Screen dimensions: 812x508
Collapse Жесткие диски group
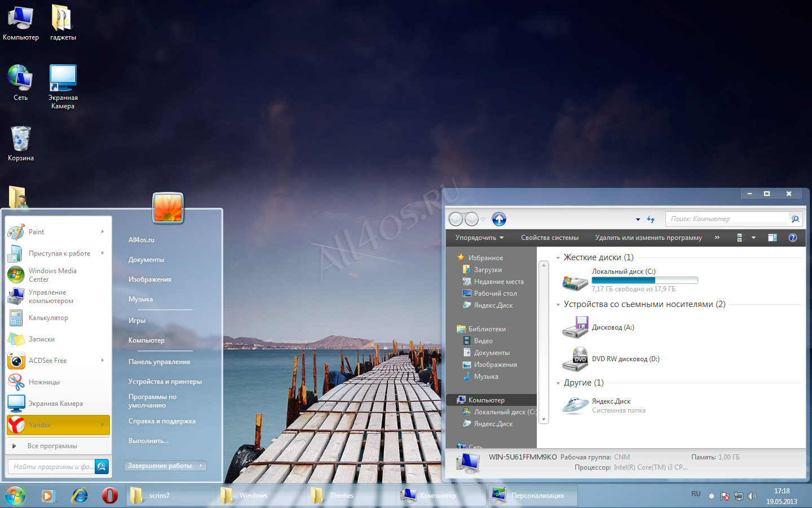[558, 258]
